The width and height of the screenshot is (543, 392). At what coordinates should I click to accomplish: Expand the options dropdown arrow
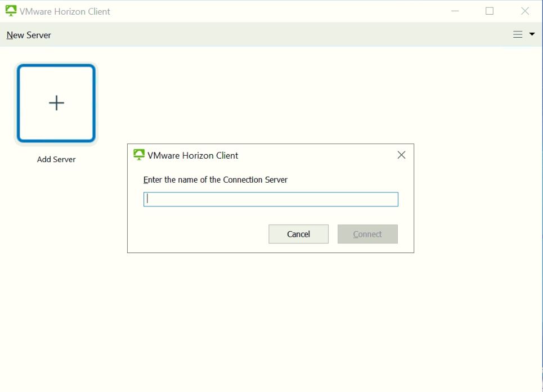pyautogui.click(x=532, y=34)
